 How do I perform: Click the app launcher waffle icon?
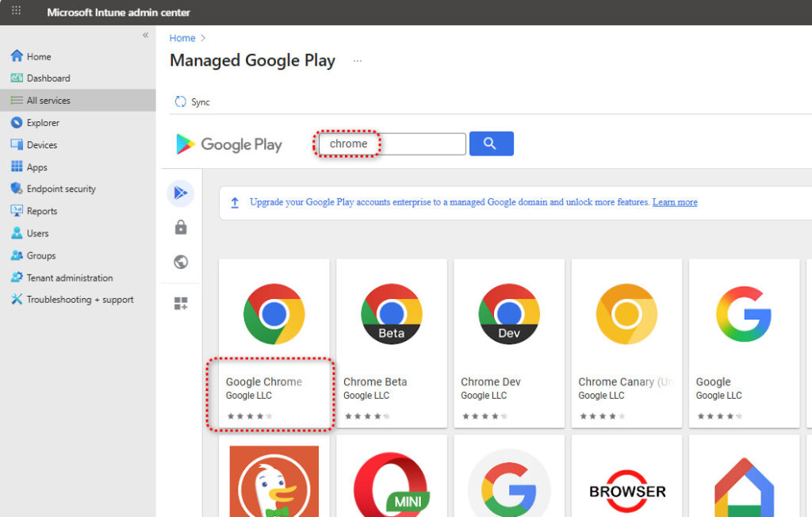click(x=16, y=12)
